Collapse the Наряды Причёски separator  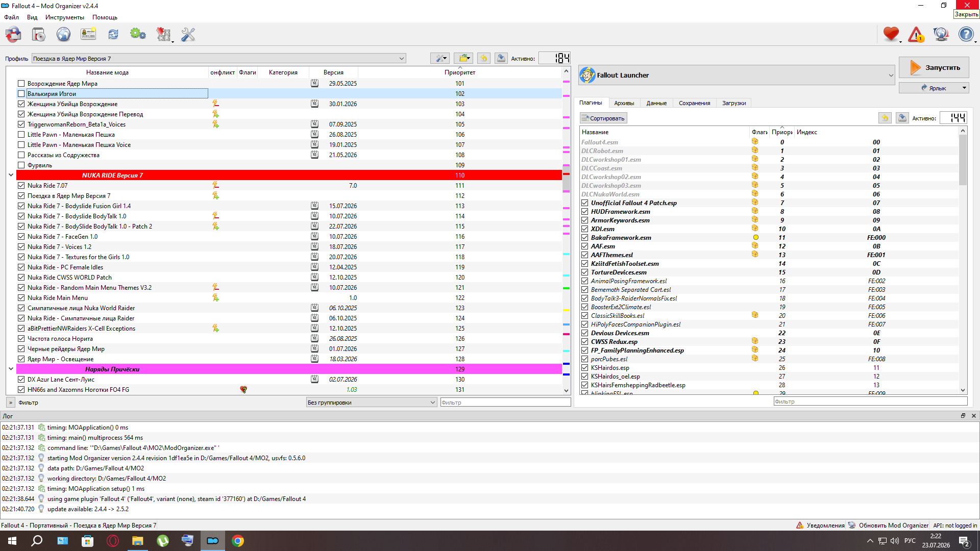pos(11,369)
